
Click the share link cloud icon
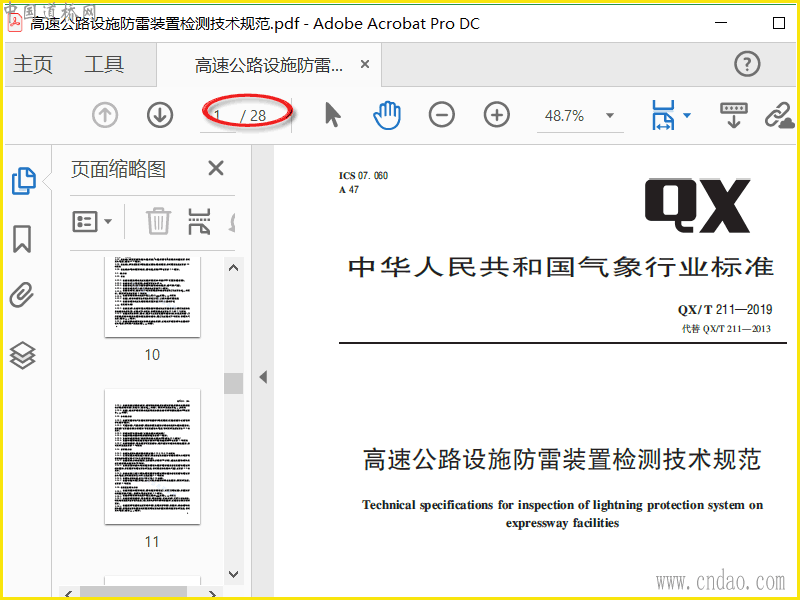[x=779, y=115]
